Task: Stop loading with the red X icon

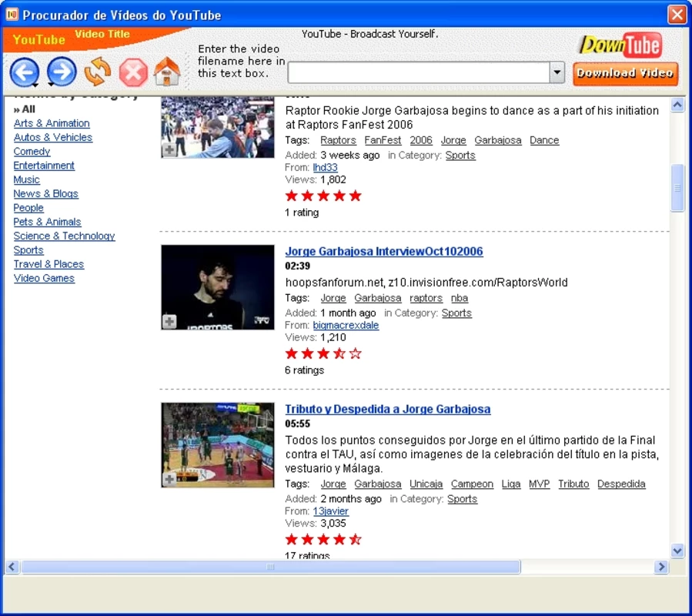Action: 133,72
